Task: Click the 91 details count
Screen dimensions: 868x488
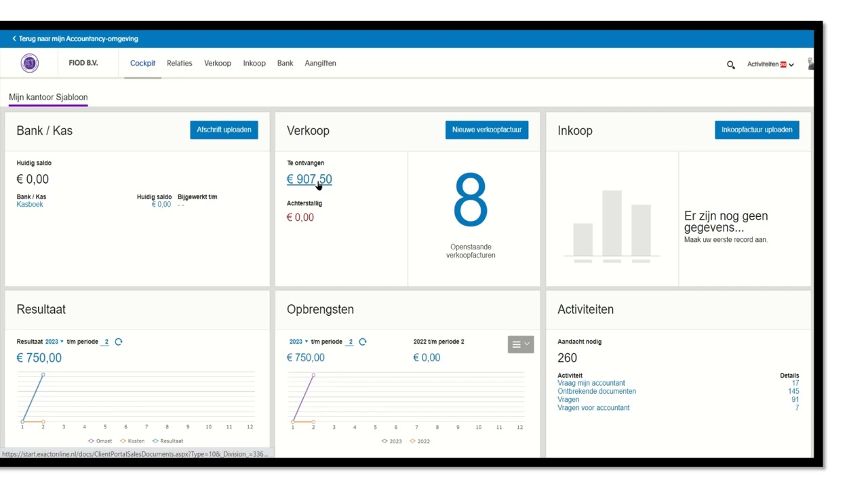Action: (795, 399)
